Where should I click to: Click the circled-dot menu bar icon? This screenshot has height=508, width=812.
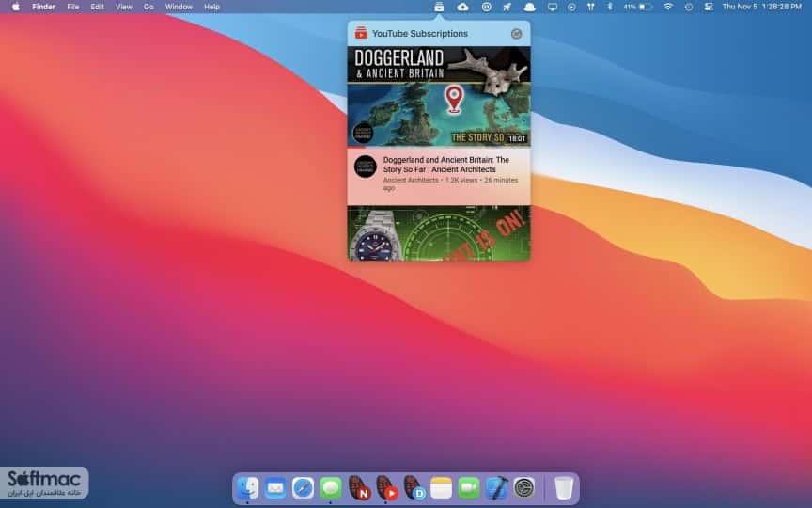pos(571,7)
